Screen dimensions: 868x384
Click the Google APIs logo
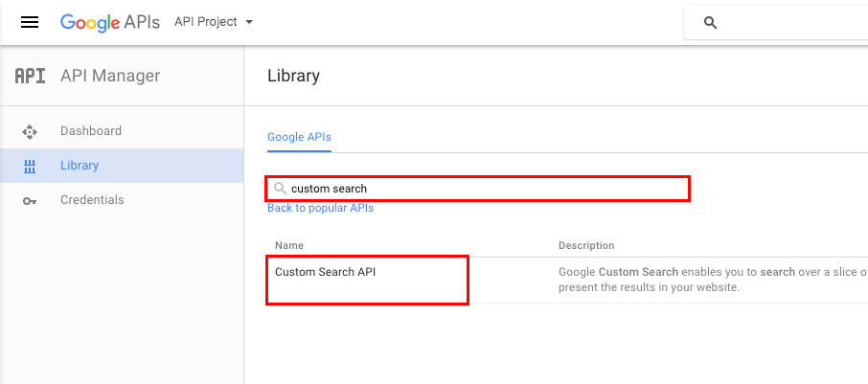point(110,22)
